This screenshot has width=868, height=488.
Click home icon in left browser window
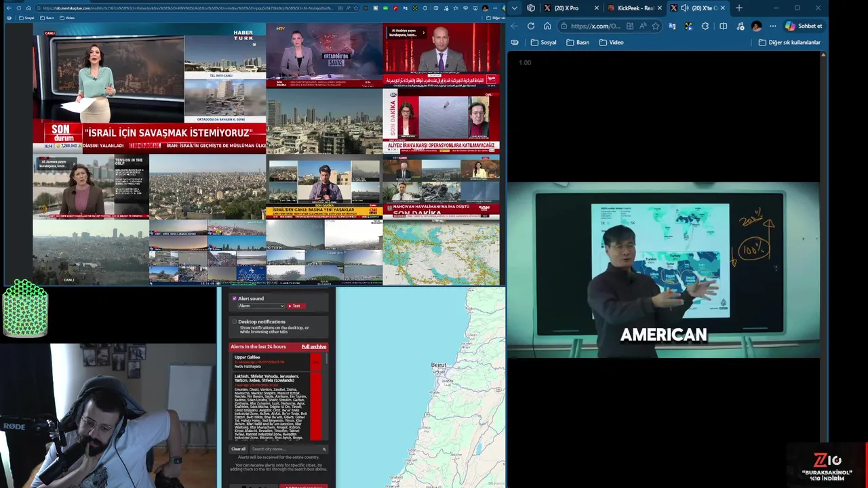(28, 8)
